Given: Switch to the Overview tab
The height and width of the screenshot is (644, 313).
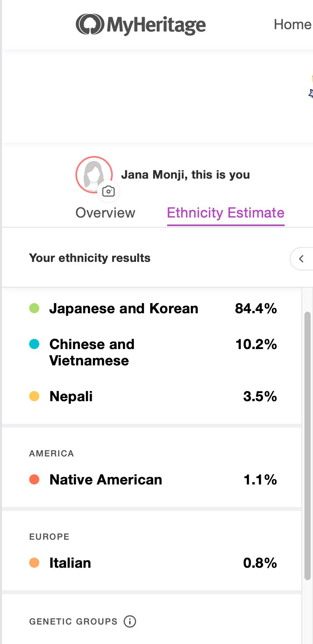Looking at the screenshot, I should (x=105, y=213).
